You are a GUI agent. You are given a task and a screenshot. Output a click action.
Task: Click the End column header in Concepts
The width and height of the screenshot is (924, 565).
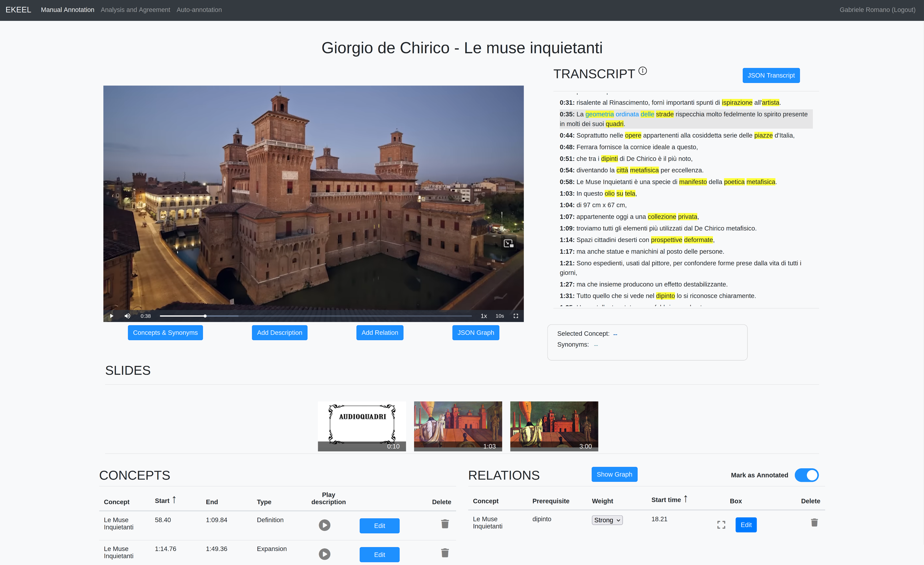tap(211, 502)
